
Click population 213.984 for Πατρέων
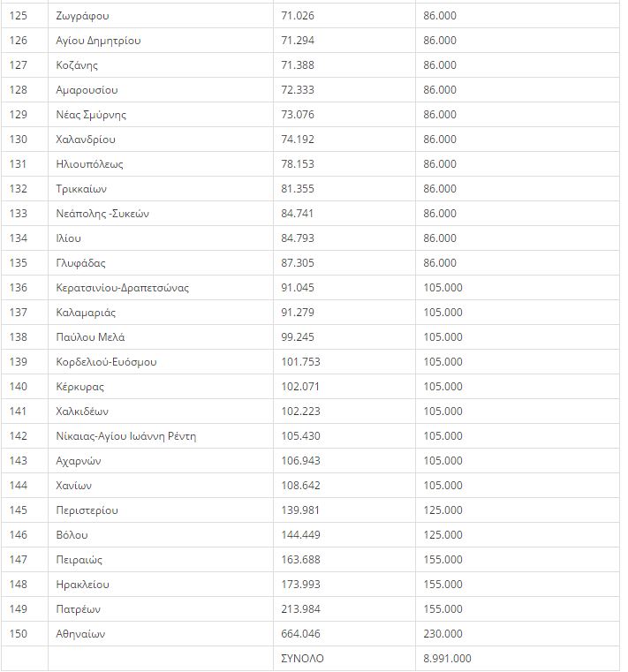coord(300,609)
